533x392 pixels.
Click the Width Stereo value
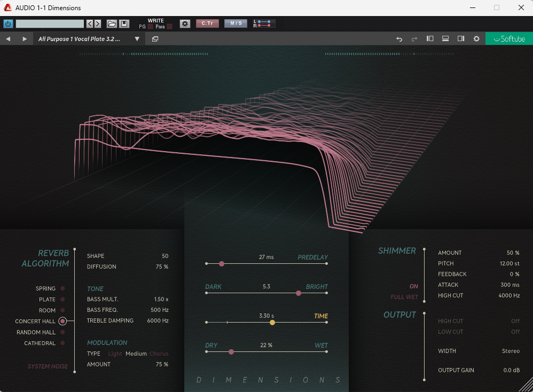click(x=511, y=351)
